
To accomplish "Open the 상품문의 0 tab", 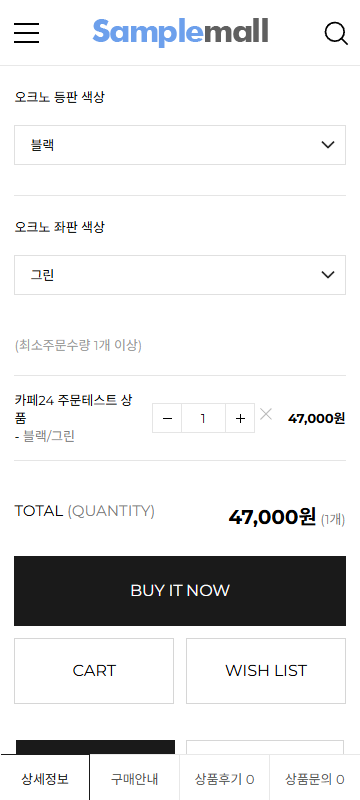I will (x=315, y=779).
